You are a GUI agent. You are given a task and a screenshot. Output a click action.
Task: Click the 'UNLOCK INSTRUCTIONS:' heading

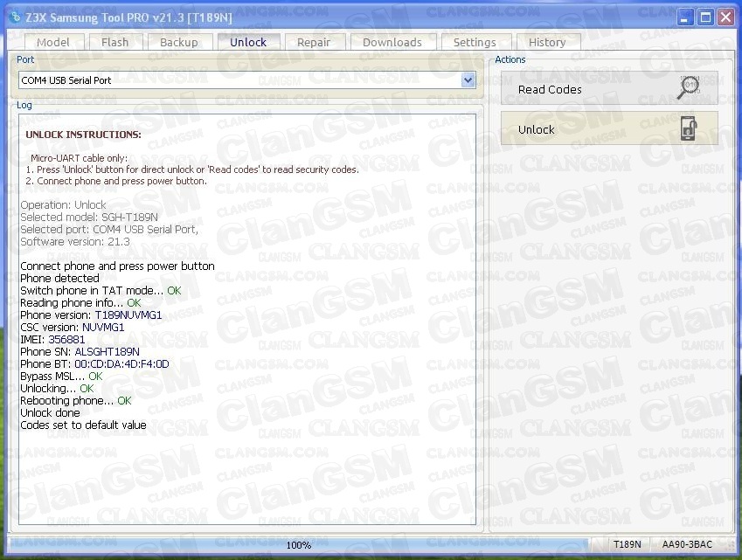[x=83, y=135]
